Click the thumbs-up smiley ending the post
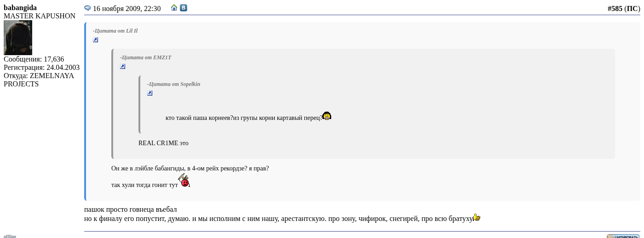 (x=477, y=217)
